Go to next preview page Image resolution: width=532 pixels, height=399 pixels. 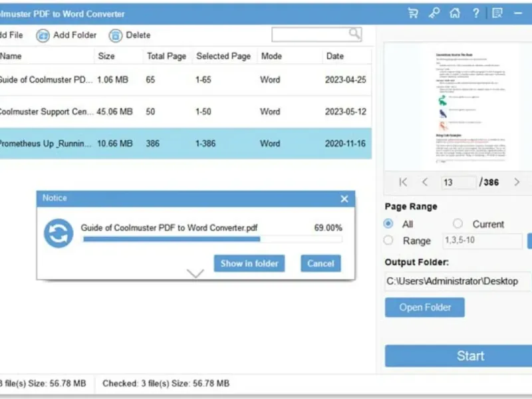(x=517, y=182)
